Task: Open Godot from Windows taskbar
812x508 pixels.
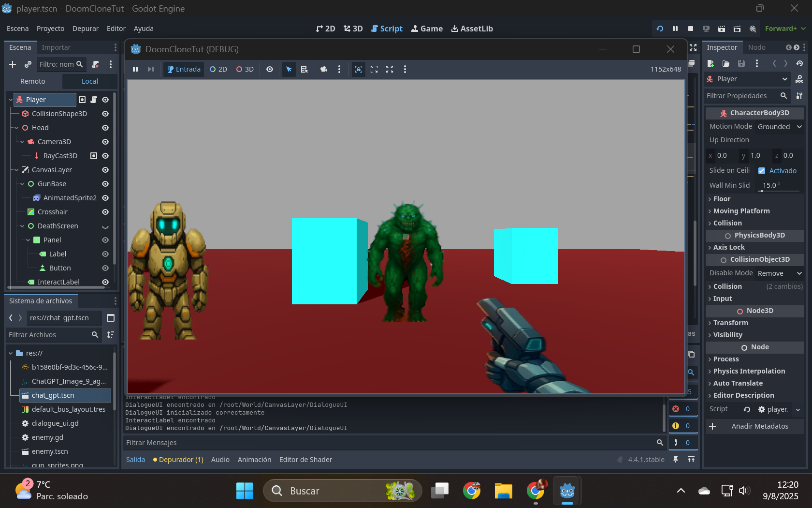Action: tap(567, 491)
